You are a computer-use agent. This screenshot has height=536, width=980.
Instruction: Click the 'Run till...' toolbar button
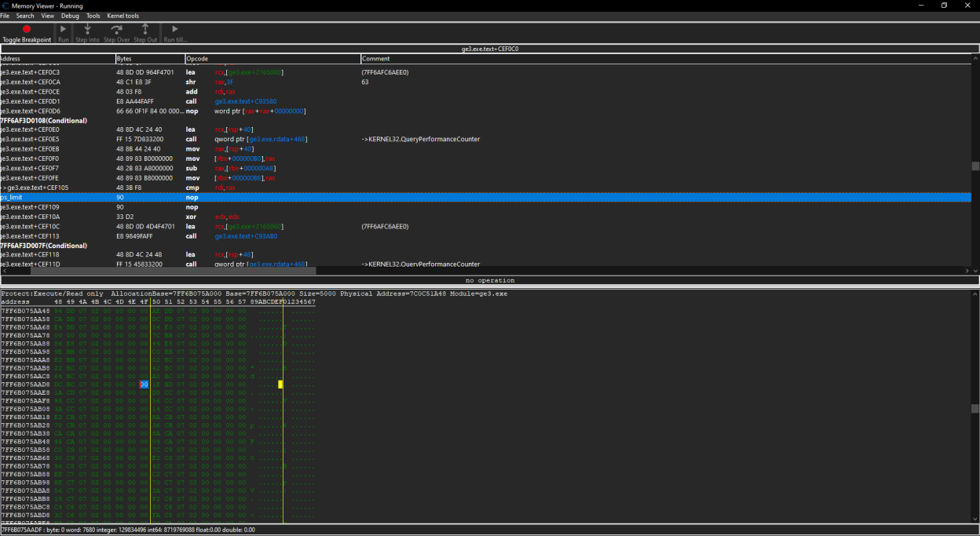[x=175, y=33]
